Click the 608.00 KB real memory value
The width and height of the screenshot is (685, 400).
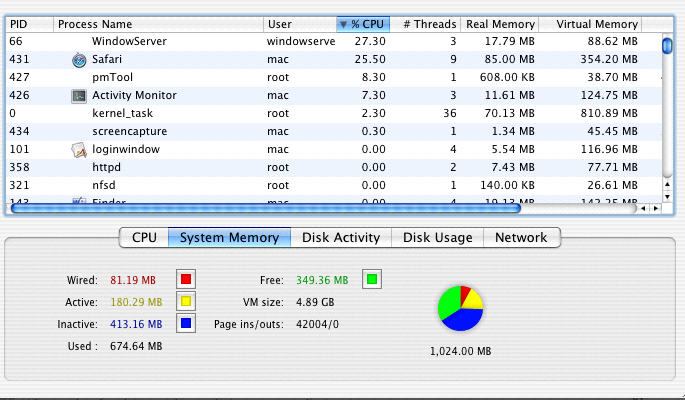[x=507, y=77]
